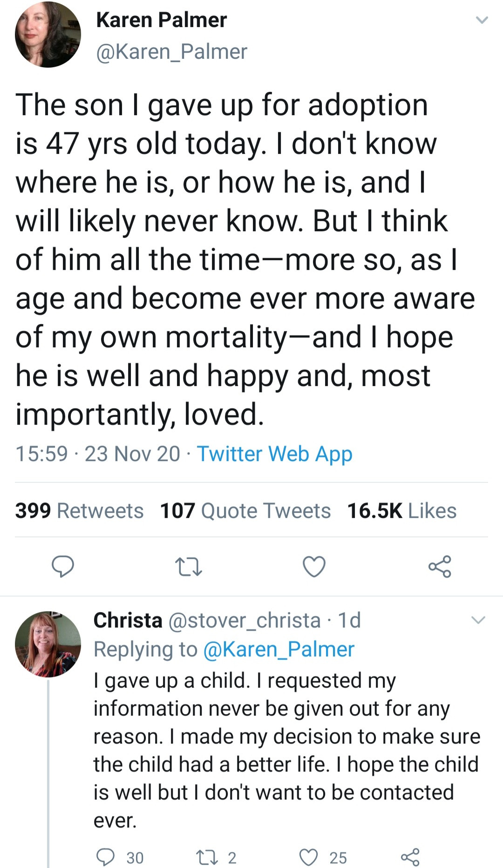Image resolution: width=503 pixels, height=868 pixels.
Task: Open Christa's profile avatar
Action: coord(48,644)
